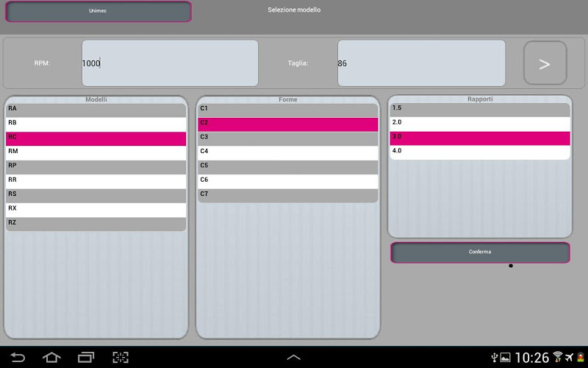This screenshot has height=368, width=588.
Task: Focus the Taglia input field
Action: click(x=421, y=63)
